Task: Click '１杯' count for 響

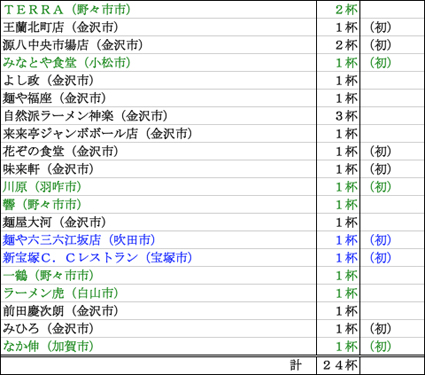Action: tap(346, 205)
